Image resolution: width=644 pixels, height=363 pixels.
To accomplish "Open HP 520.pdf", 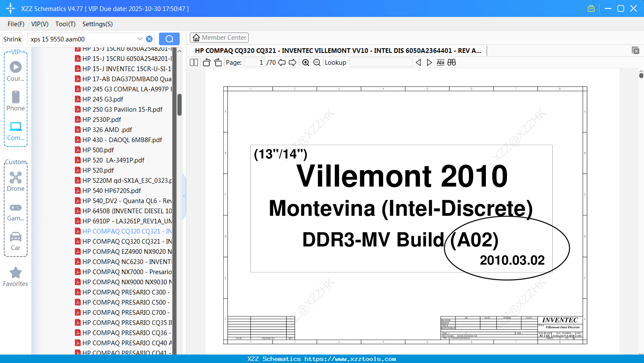I will [x=94, y=170].
